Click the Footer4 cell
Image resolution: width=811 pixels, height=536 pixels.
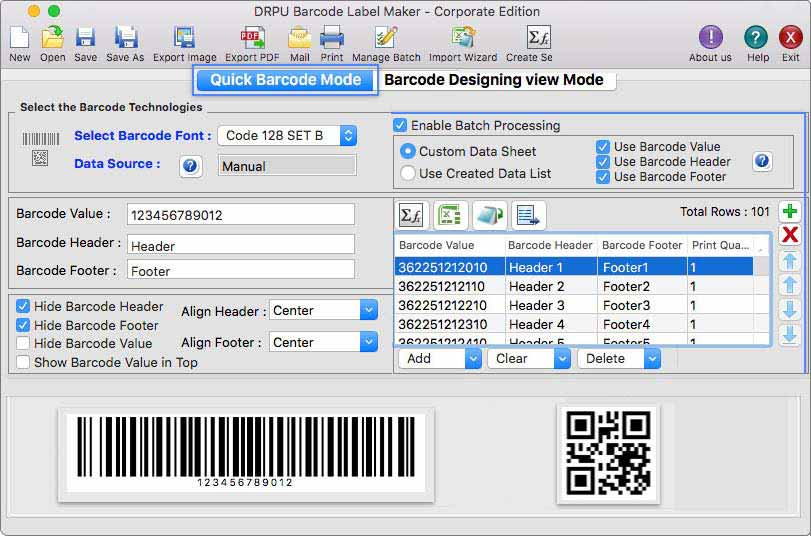click(642, 324)
